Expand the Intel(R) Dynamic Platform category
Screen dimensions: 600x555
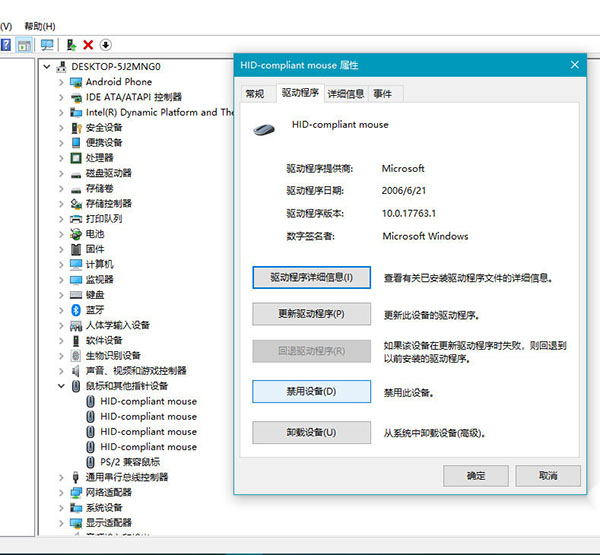61,113
